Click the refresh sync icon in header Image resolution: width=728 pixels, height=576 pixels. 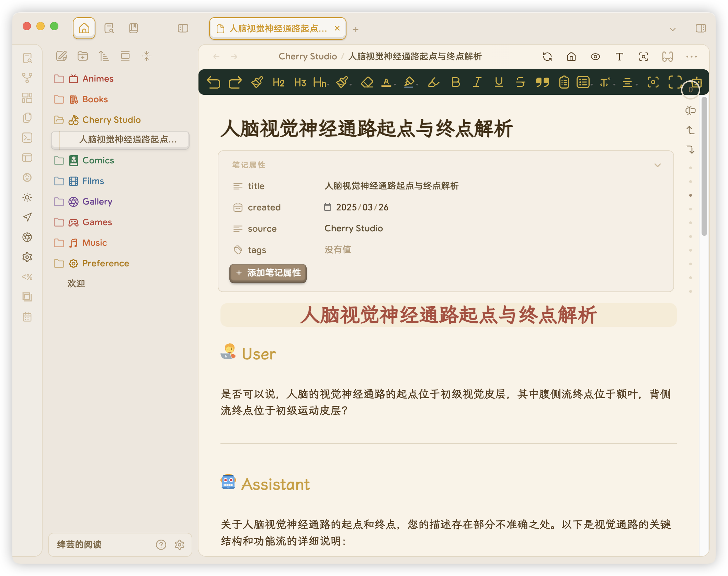[547, 57]
